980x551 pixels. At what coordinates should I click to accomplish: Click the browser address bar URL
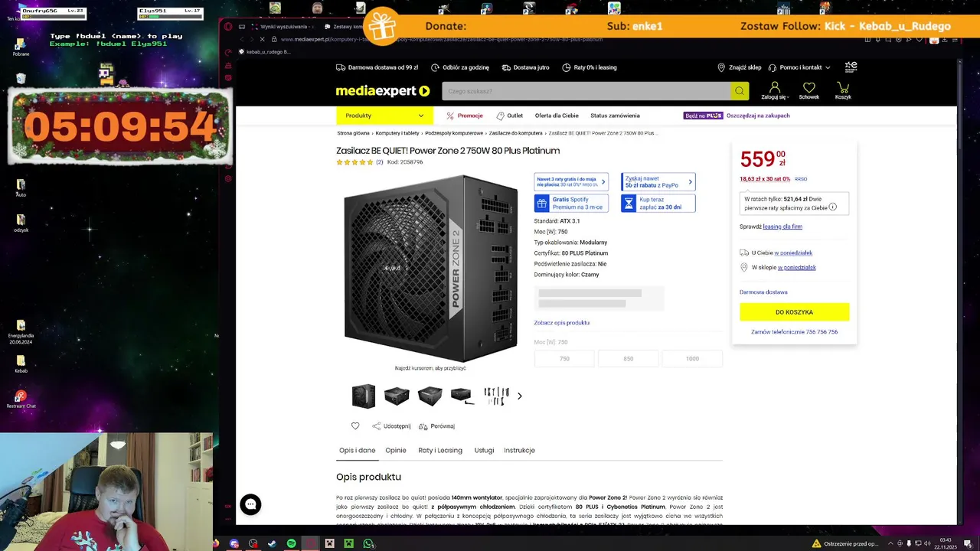(x=442, y=39)
